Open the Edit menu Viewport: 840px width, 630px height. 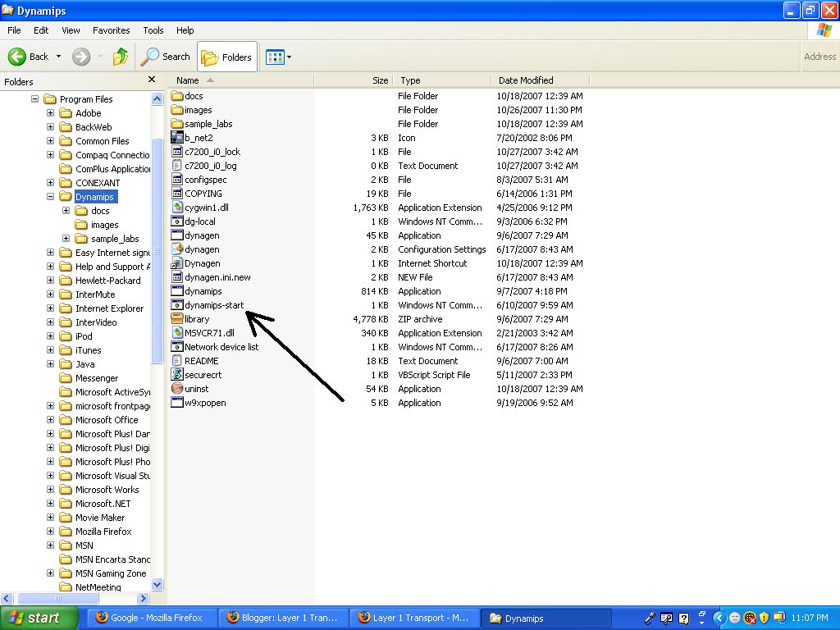coord(41,30)
